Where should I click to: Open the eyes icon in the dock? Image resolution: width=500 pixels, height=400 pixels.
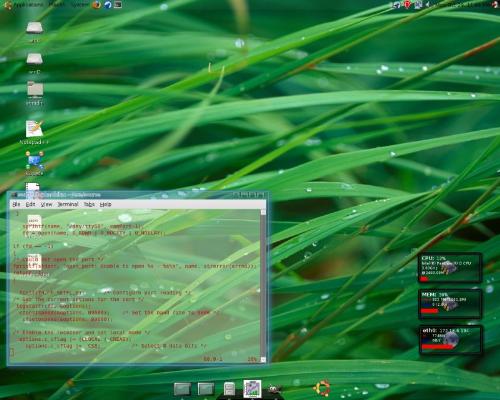tap(274, 389)
